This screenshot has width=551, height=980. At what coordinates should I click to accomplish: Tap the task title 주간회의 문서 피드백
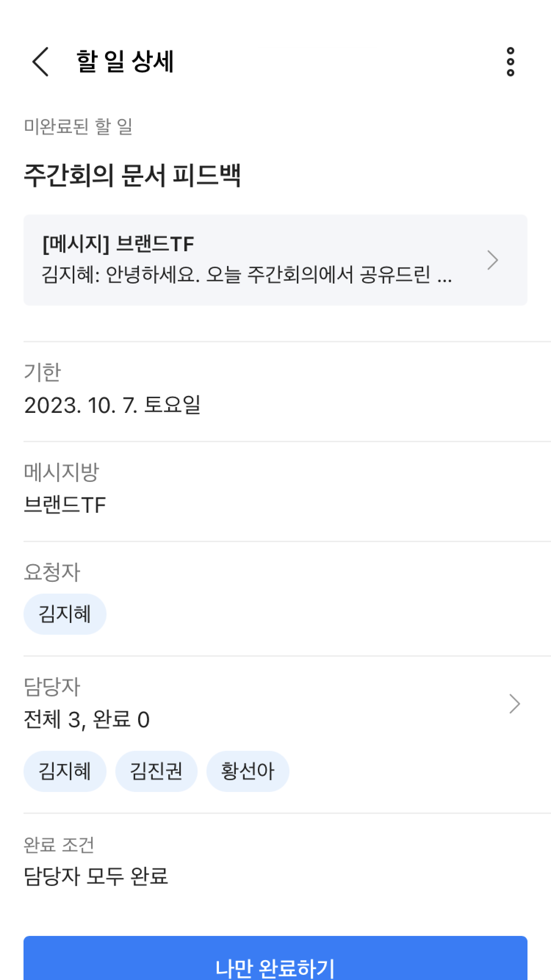pos(132,175)
